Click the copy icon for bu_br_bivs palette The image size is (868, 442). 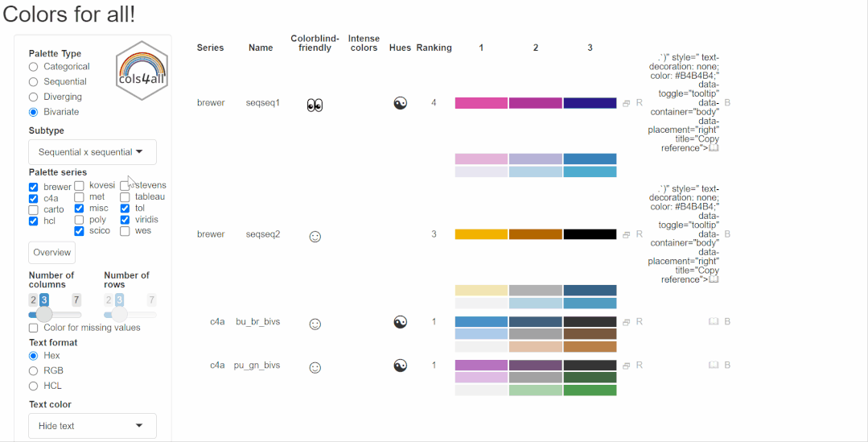point(627,322)
